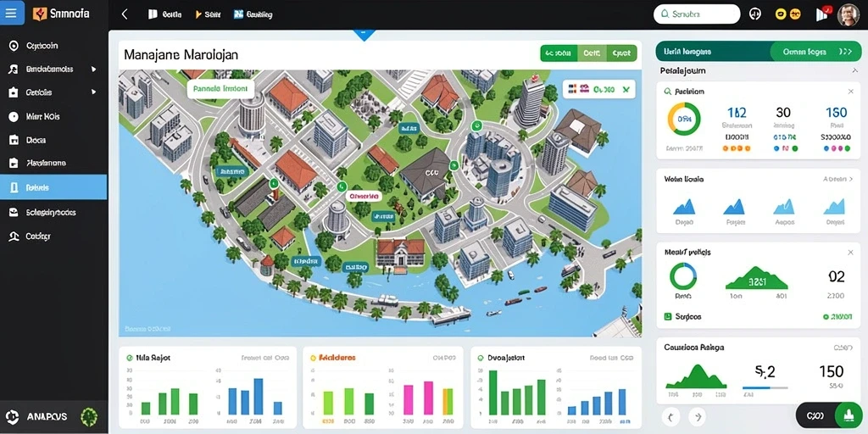
Task: Expand the Gotiolis sidebar submenu arrow
Action: [x=93, y=92]
